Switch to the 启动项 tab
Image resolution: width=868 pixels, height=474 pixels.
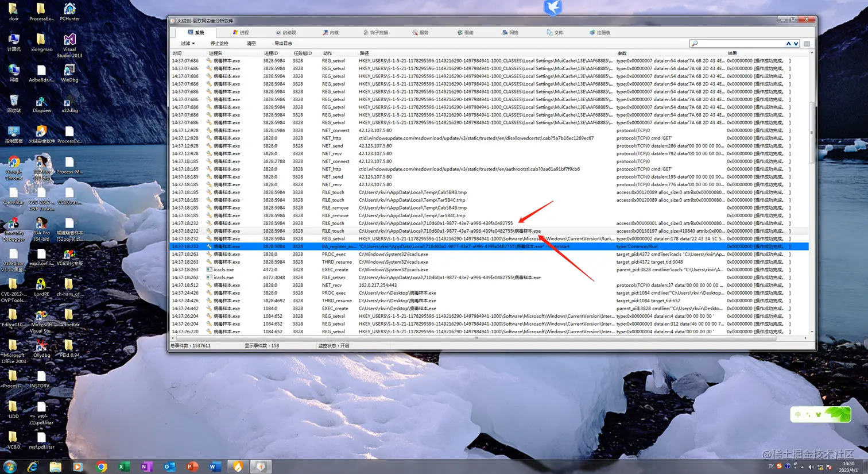tap(286, 33)
